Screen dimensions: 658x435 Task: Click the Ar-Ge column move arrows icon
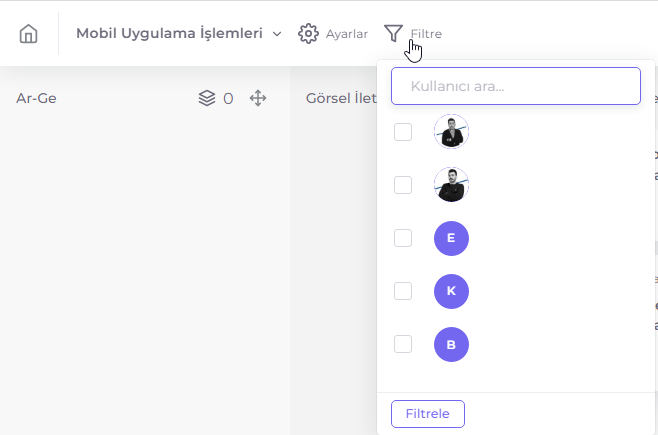point(258,98)
